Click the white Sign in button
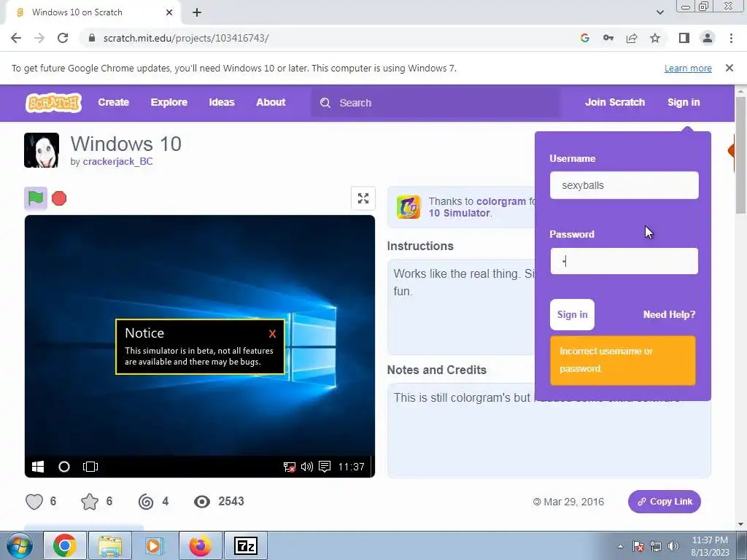This screenshot has height=560, width=747. [x=572, y=314]
